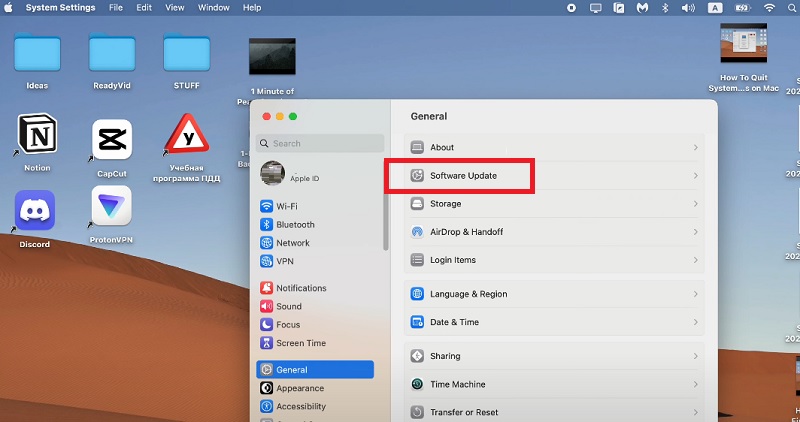The height and width of the screenshot is (422, 800).
Task: Open How To Quit System video thumbnail
Action: (x=743, y=43)
